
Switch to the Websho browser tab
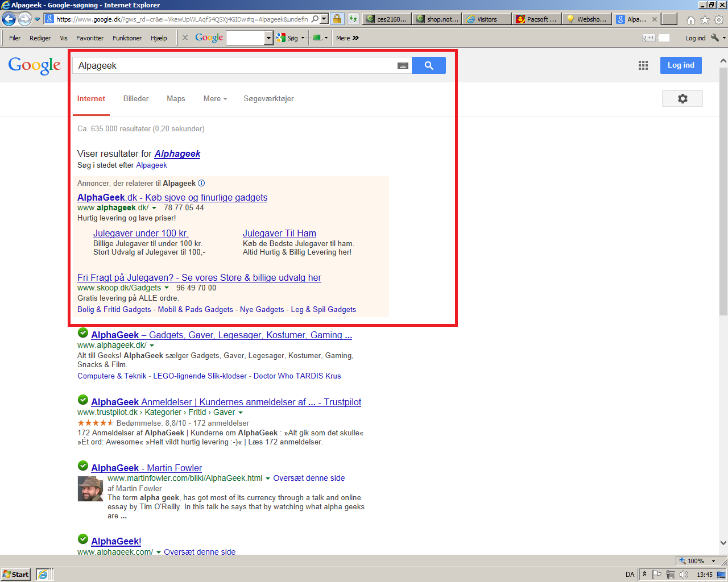[x=587, y=19]
